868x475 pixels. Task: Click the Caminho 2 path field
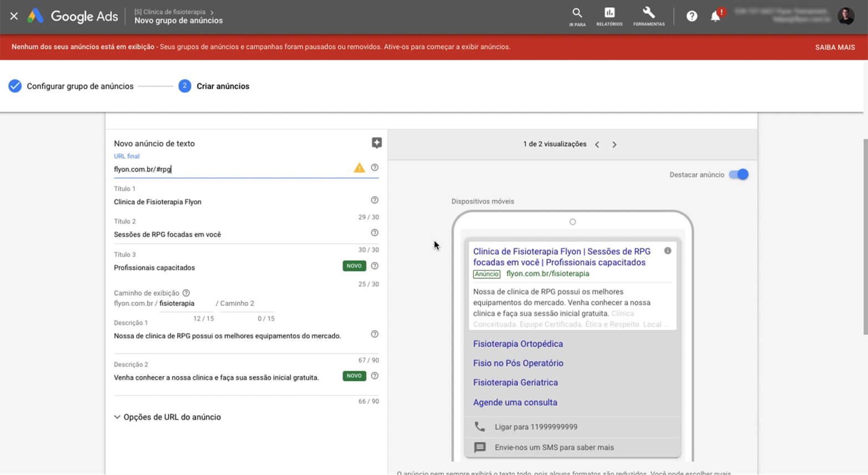(x=246, y=304)
